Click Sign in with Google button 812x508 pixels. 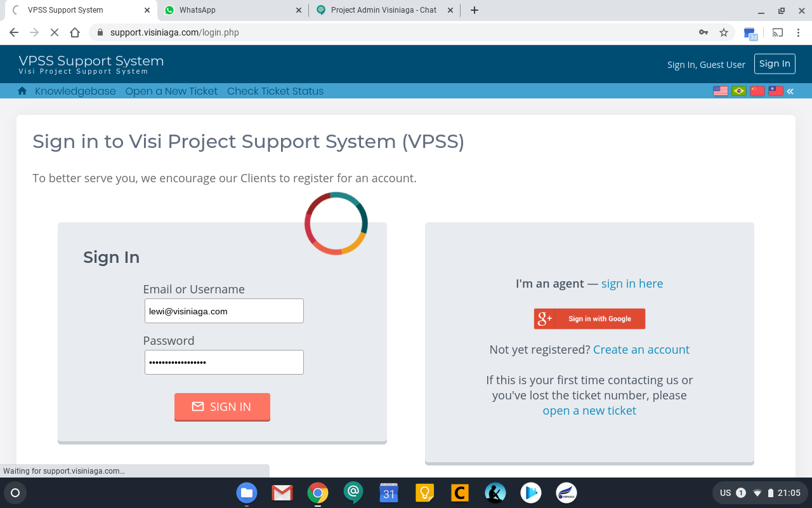click(589, 319)
